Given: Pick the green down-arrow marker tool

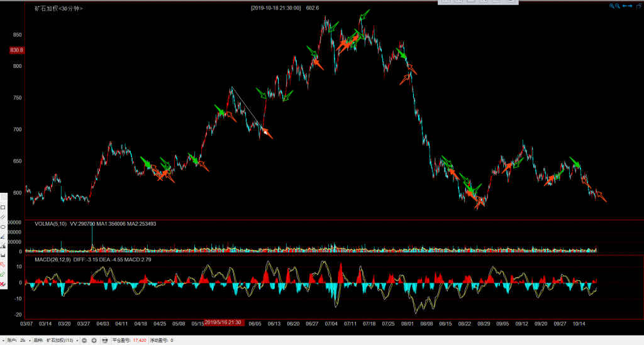Looking at the screenshot, I should point(3,274).
